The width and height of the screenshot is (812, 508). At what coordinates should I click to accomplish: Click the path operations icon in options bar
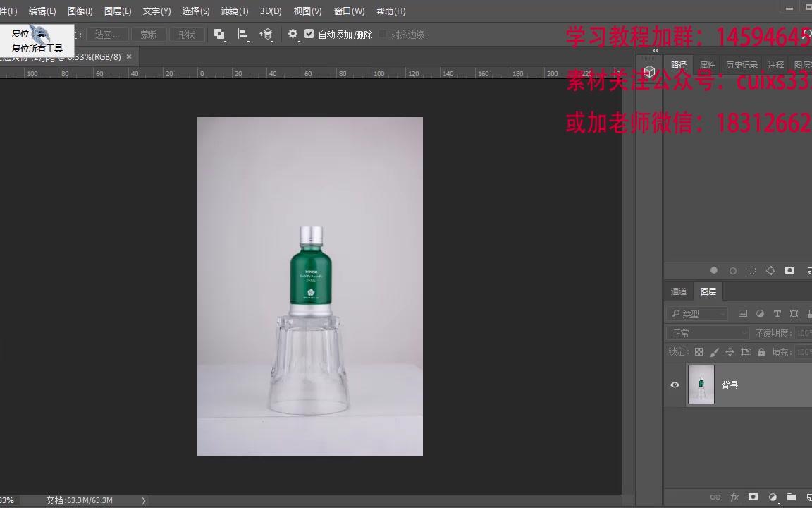pyautogui.click(x=219, y=34)
